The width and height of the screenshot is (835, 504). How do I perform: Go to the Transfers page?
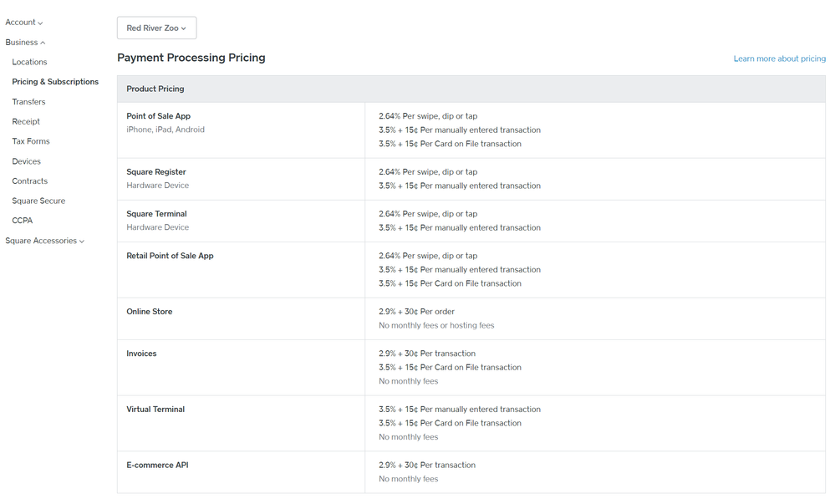click(28, 102)
